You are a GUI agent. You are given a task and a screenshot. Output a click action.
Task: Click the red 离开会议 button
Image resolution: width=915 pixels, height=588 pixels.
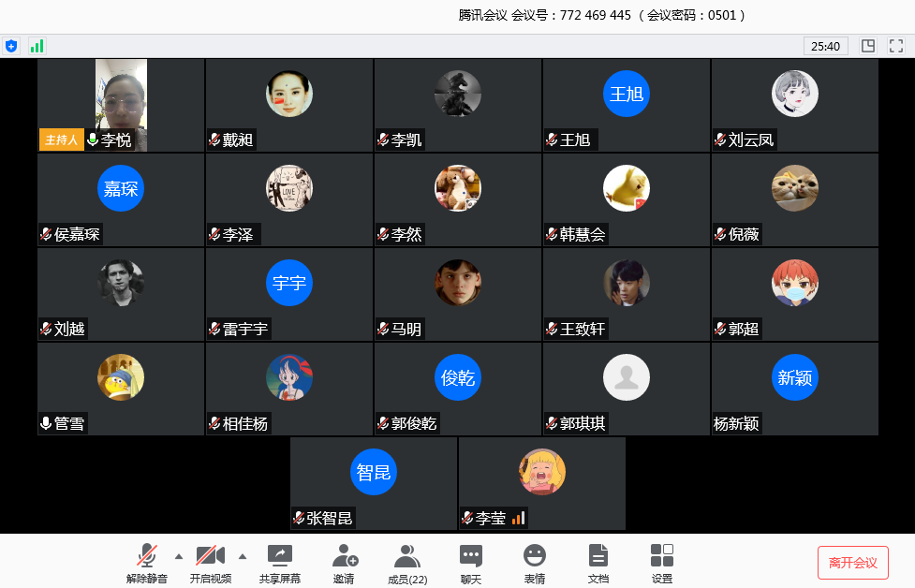(853, 563)
